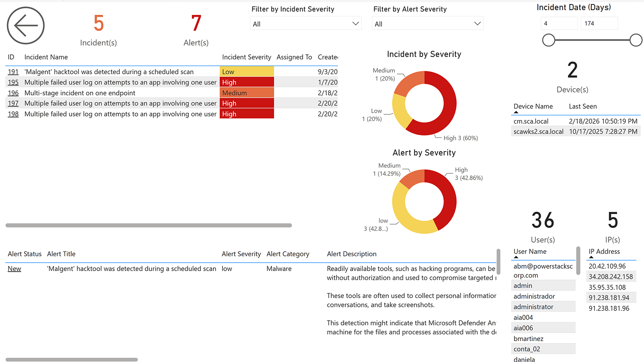
Task: Click the back arrow button
Action: pos(26,25)
